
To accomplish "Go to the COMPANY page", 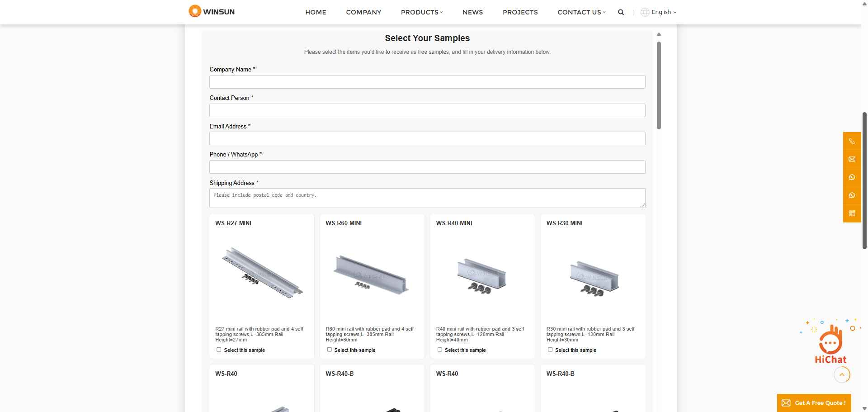I will coord(363,12).
